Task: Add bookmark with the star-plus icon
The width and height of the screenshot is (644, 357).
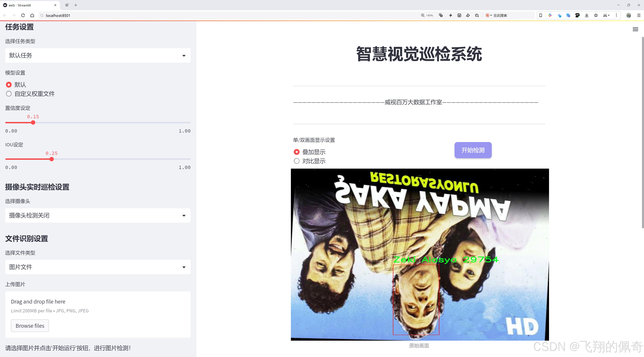Action: [x=477, y=15]
